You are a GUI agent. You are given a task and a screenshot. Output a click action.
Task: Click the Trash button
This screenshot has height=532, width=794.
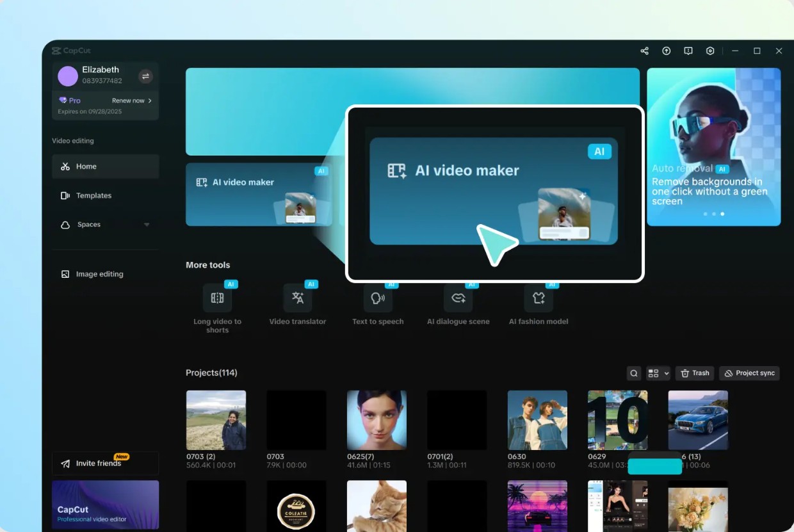tap(695, 373)
